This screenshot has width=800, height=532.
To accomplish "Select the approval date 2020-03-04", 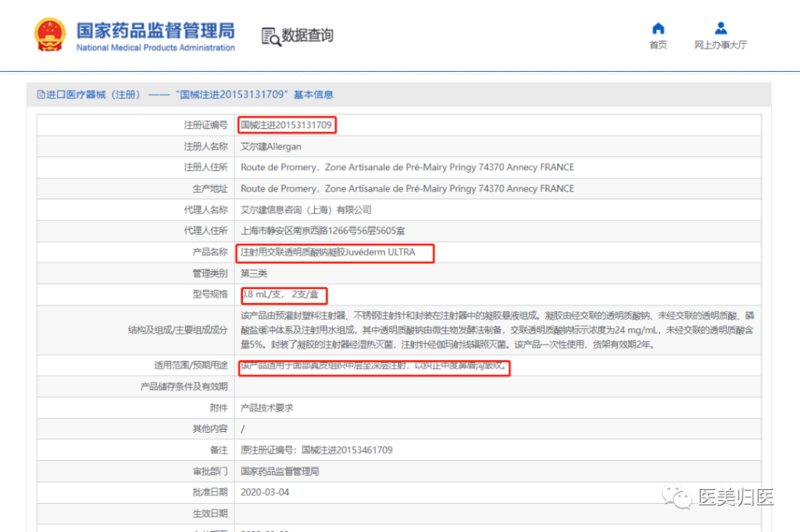I will coord(265,492).
